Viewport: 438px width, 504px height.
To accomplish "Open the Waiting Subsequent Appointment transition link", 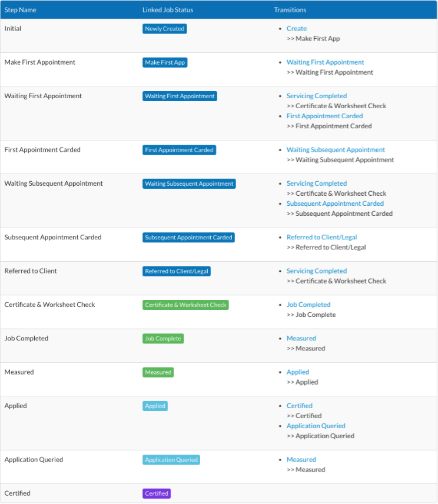I will (336, 149).
